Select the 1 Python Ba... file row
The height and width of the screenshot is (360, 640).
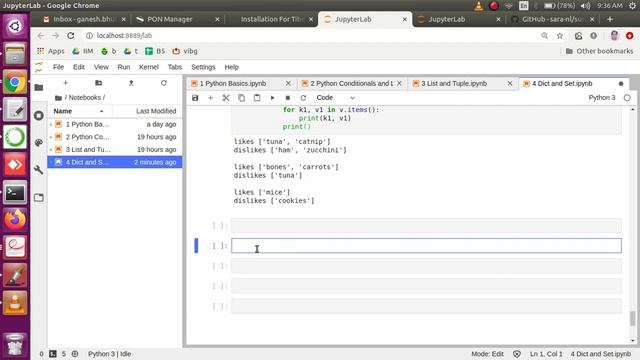115,124
